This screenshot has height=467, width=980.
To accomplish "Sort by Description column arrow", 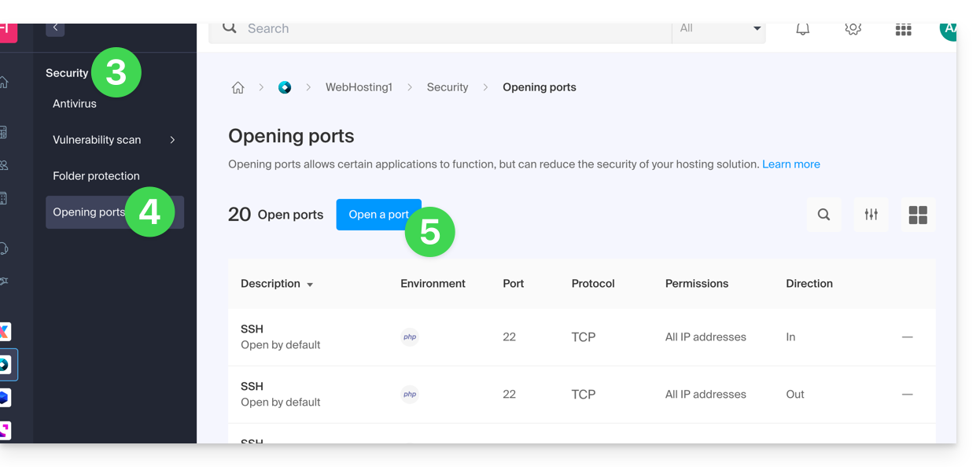I will [310, 285].
